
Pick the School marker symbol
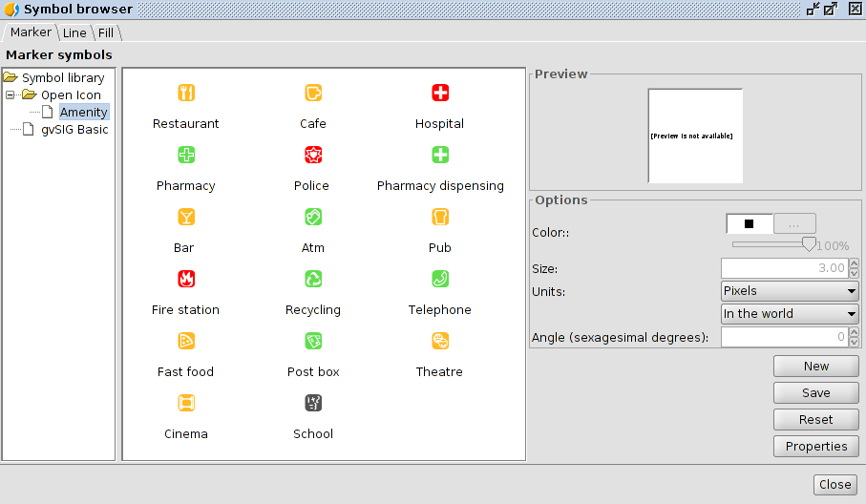click(313, 404)
